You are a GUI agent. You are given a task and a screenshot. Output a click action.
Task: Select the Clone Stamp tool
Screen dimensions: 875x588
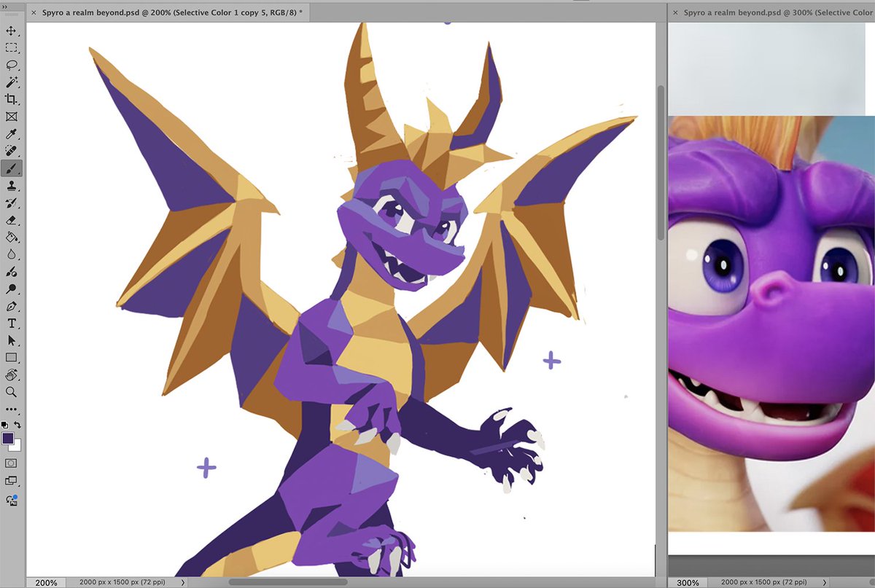(x=12, y=186)
